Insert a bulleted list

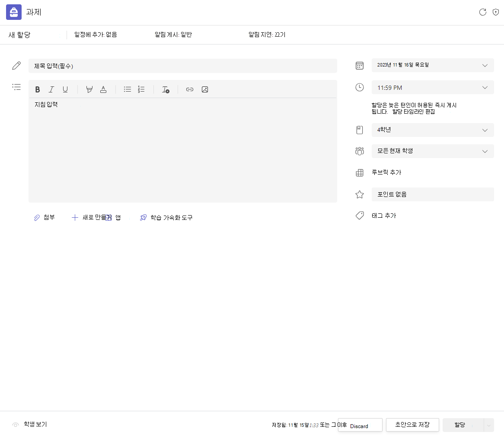tap(127, 89)
